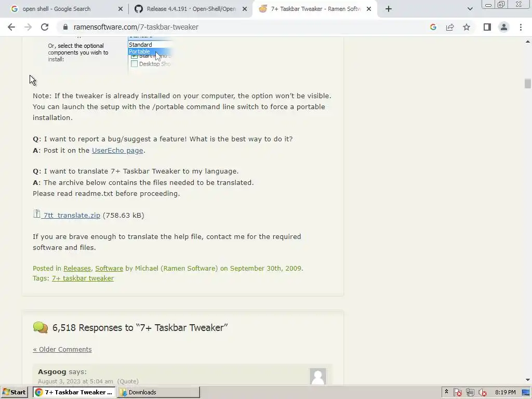
Task: Switch to open shell Google Search tab
Action: pyautogui.click(x=56, y=9)
